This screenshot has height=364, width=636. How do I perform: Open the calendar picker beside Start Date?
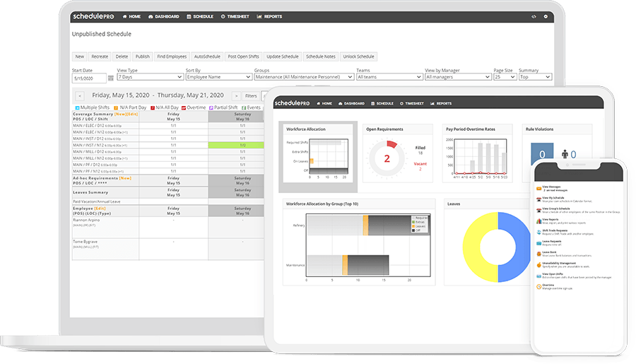111,78
